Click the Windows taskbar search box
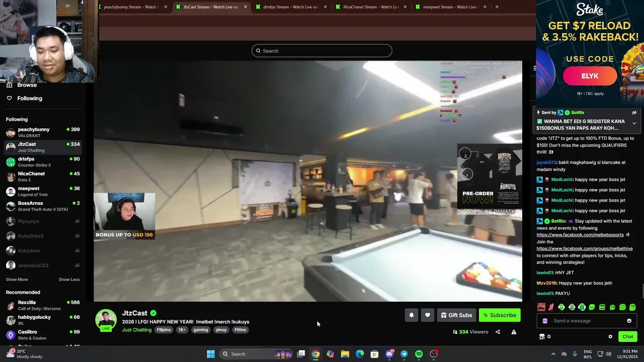644x362 pixels. pos(257,354)
